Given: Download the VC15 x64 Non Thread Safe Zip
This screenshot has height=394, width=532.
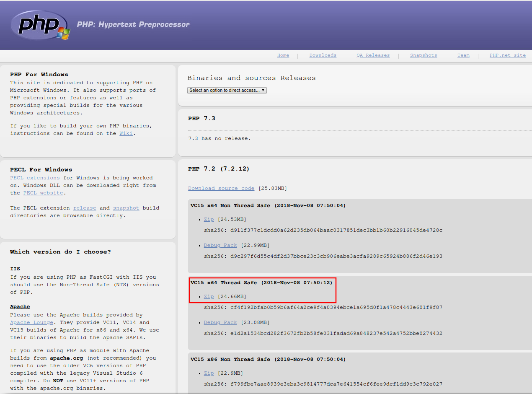Looking at the screenshot, I should [209, 219].
